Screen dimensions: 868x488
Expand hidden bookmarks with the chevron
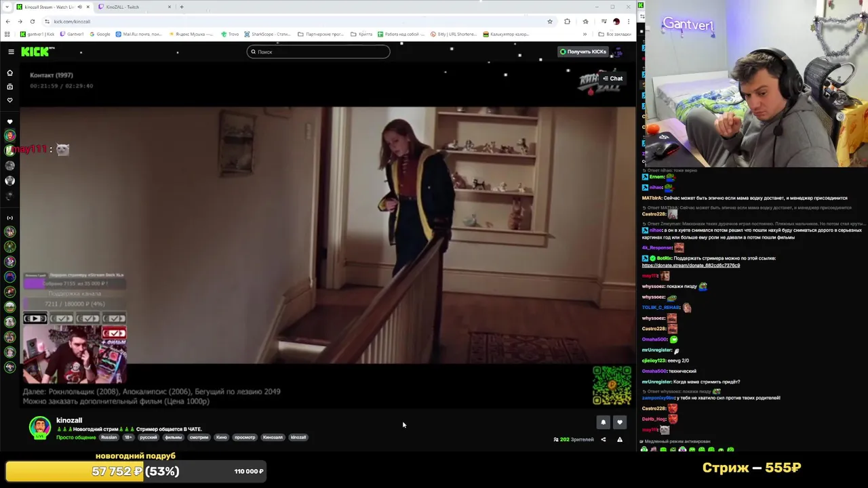(585, 34)
